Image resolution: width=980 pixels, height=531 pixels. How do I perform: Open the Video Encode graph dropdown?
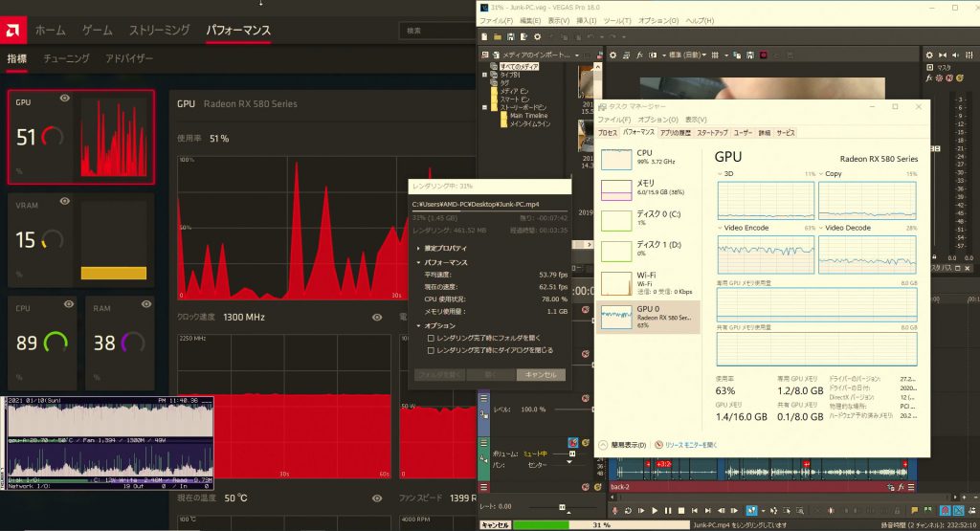pyautogui.click(x=722, y=229)
